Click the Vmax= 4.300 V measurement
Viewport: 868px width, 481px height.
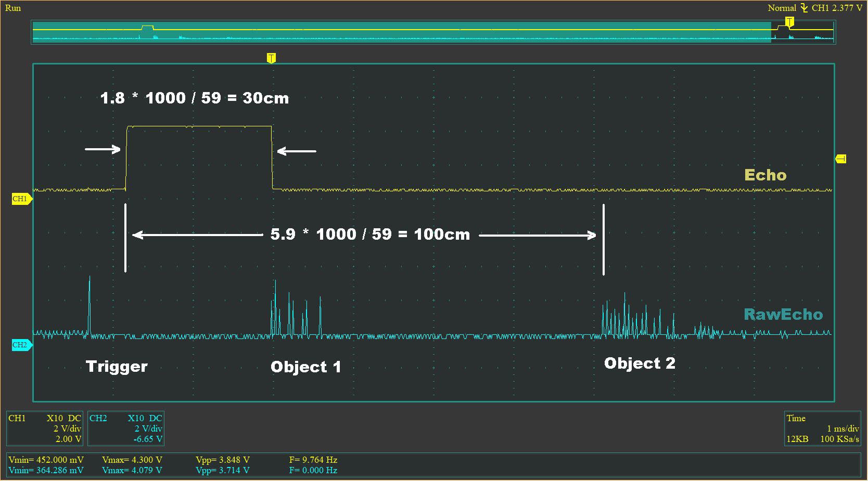(x=132, y=460)
